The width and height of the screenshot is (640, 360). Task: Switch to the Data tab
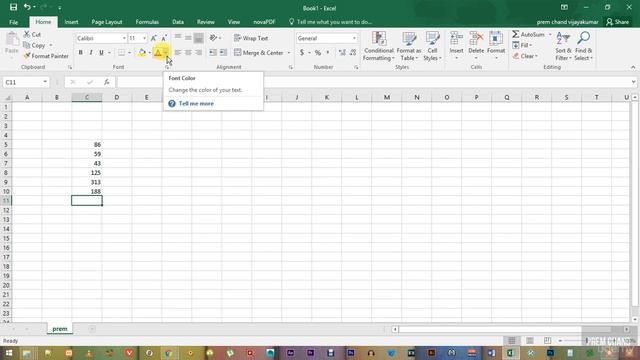click(x=178, y=22)
